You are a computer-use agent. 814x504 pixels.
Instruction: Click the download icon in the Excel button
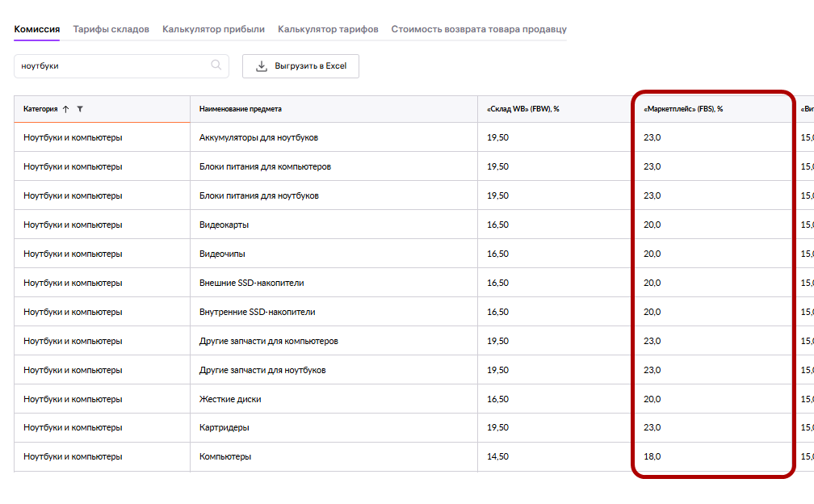(261, 66)
